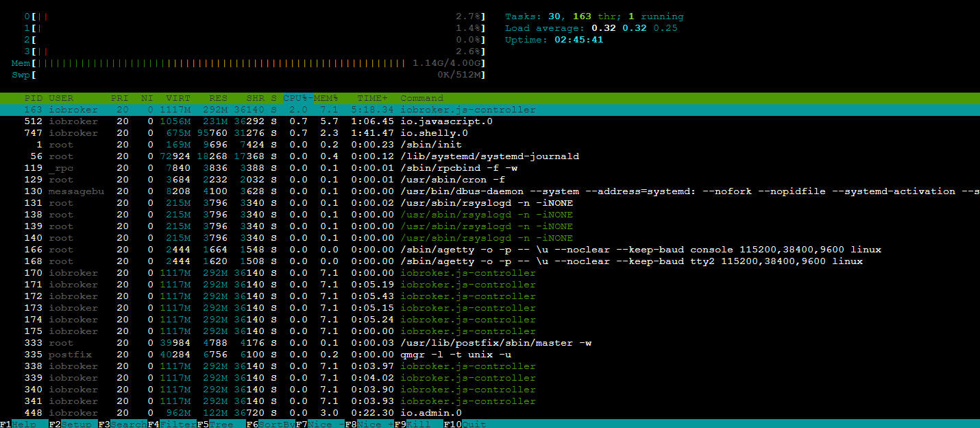Sort by NI column header
Viewport: 980px width, 428px height.
147,98
